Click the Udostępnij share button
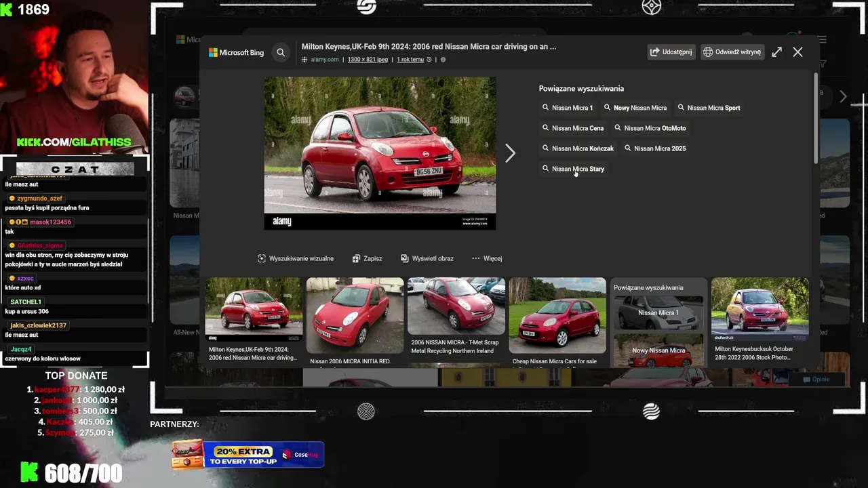 (x=671, y=52)
